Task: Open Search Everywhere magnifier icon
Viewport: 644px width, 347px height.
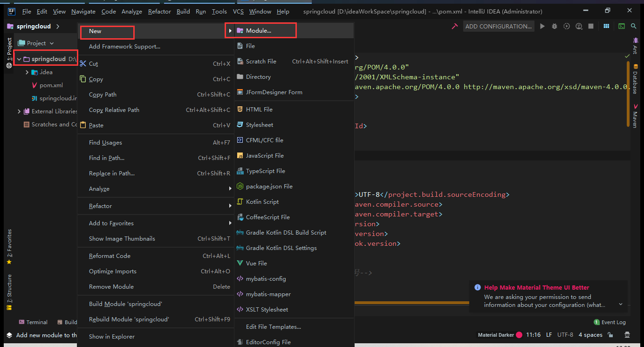Action: click(634, 27)
